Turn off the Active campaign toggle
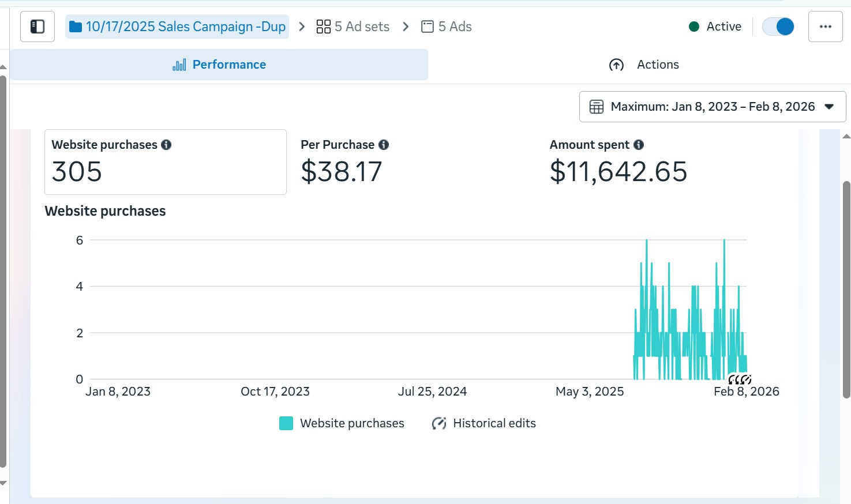Screen dimensions: 851x504 tap(778, 27)
